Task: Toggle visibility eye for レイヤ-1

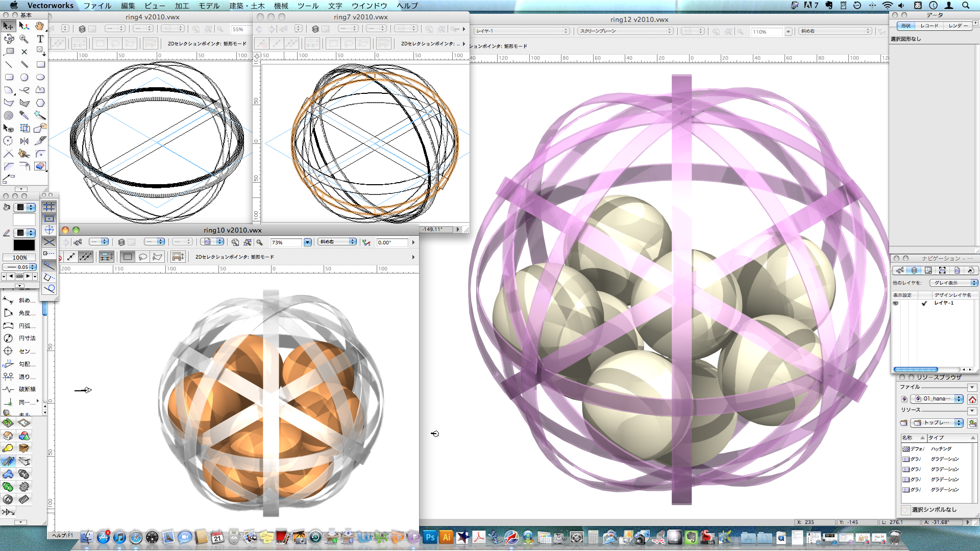Action: [896, 303]
